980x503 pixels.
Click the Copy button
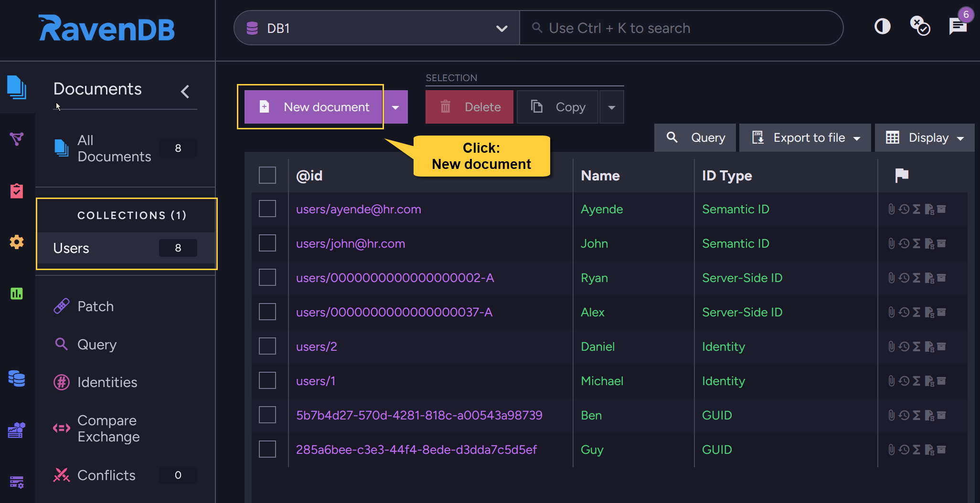(x=557, y=107)
